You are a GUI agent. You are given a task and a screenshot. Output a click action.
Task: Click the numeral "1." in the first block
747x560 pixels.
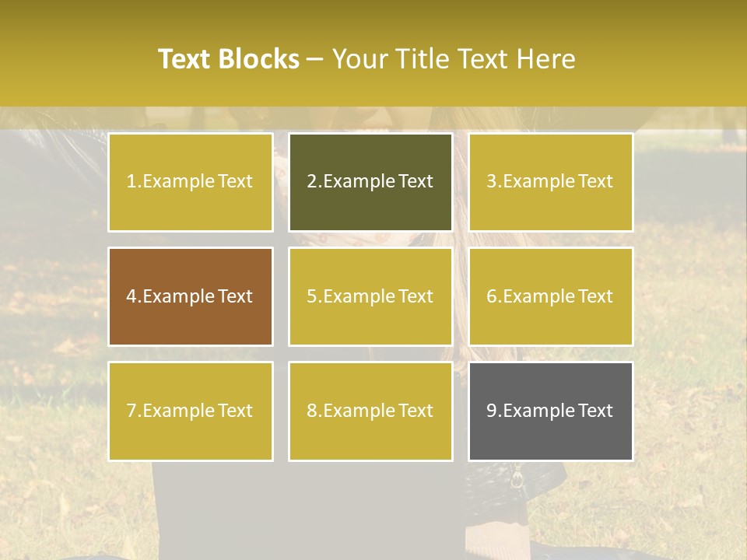pyautogui.click(x=134, y=181)
